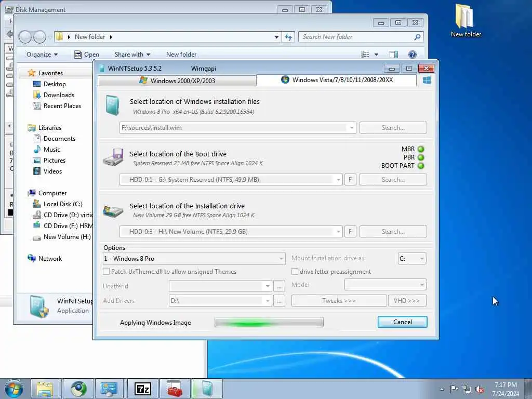
Task: Click the Windows logo icon beside the tabs
Action: 427,81
